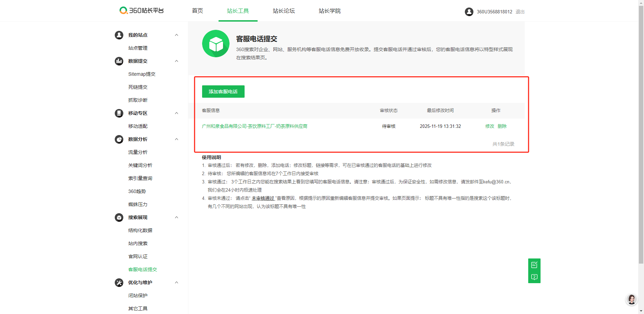Click the timestamp 2025-11-19 13:31:32
This screenshot has width=644, height=314.
pos(440,126)
